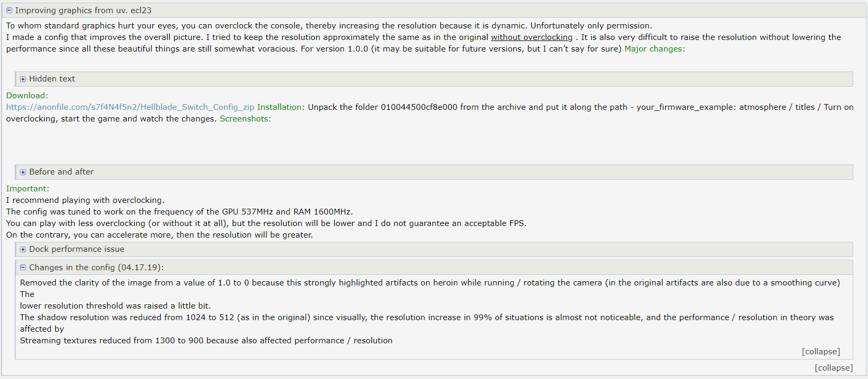868x379 pixels.
Task: Click the green 'Download:' label
Action: (x=27, y=96)
